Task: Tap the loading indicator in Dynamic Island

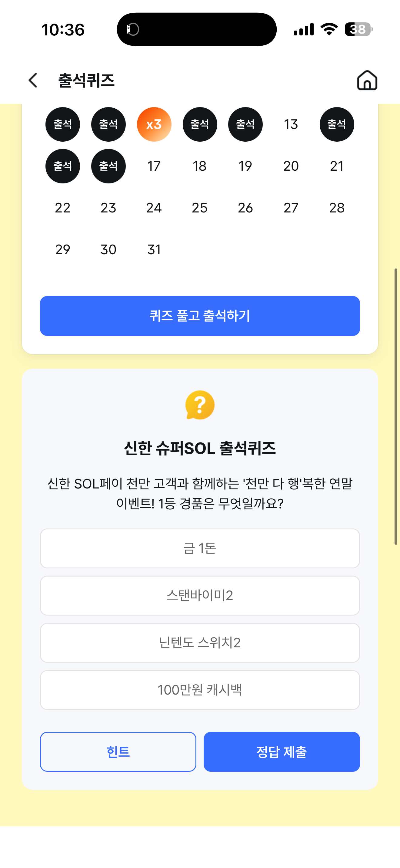Action: tap(133, 29)
